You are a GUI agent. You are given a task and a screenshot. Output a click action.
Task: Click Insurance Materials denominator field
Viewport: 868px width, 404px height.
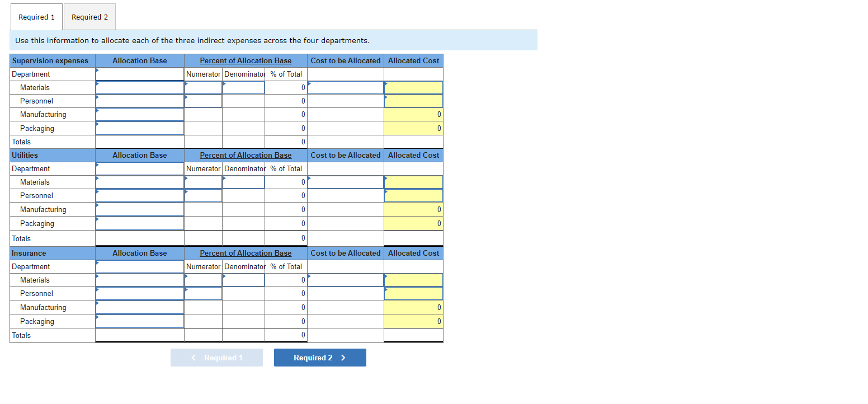coord(243,280)
